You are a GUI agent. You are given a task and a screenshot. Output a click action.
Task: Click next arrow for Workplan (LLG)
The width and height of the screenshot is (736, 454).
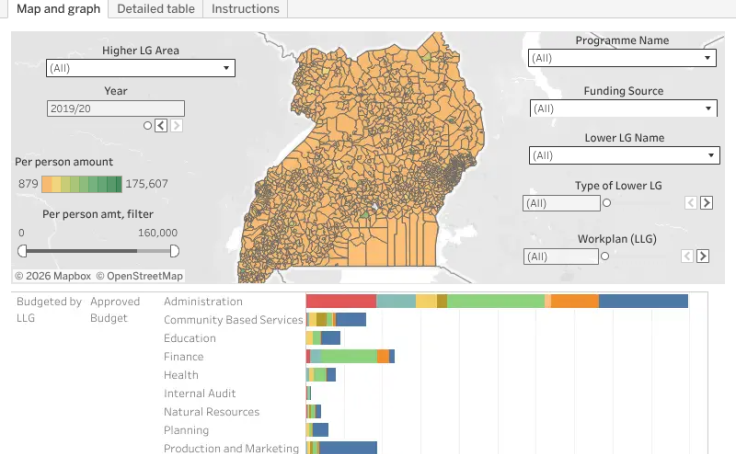tap(703, 256)
